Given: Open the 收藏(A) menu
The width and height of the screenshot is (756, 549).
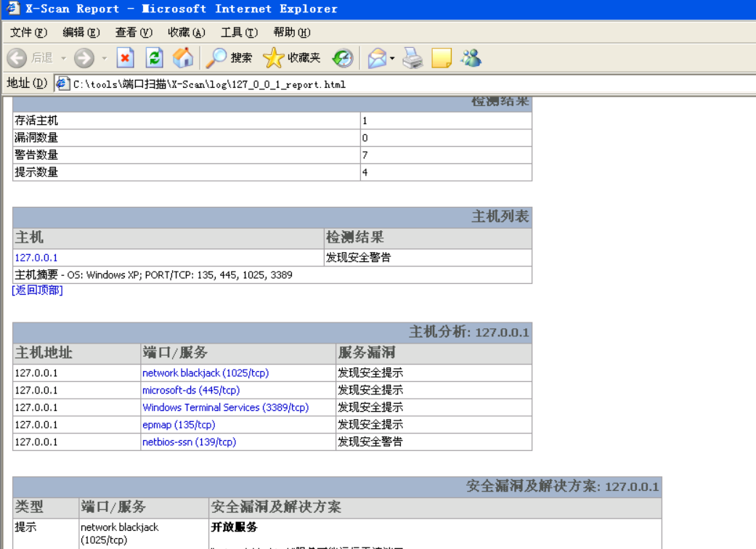Looking at the screenshot, I should coord(186,32).
